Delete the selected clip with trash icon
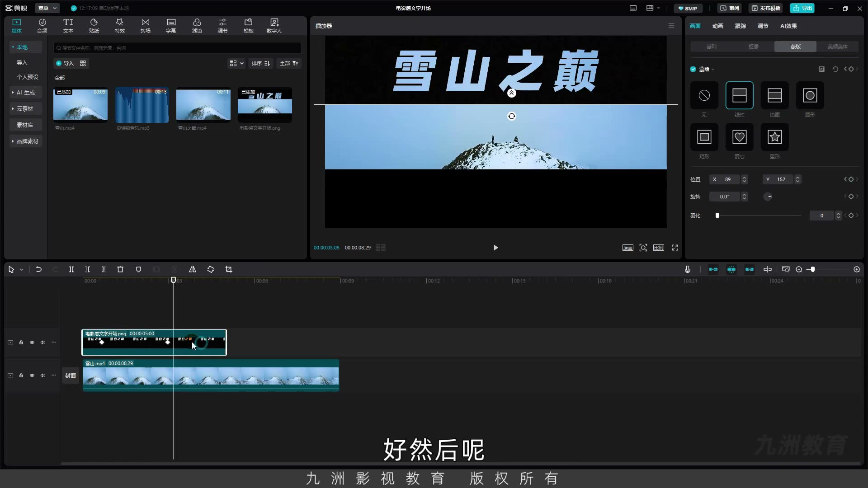This screenshot has width=868, height=488. [x=120, y=269]
